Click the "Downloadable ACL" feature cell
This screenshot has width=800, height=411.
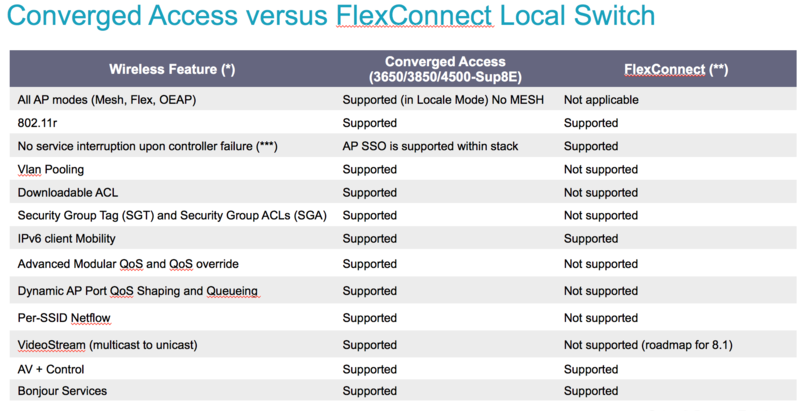point(67,192)
